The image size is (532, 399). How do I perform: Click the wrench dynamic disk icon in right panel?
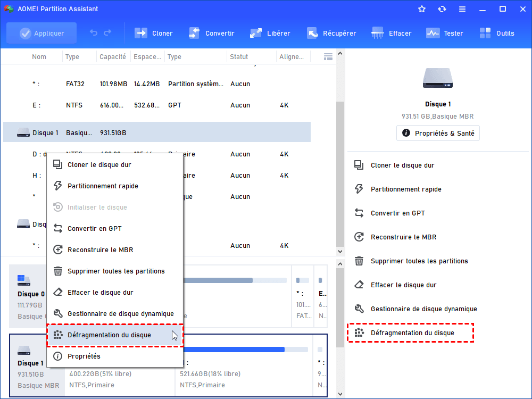(x=359, y=309)
